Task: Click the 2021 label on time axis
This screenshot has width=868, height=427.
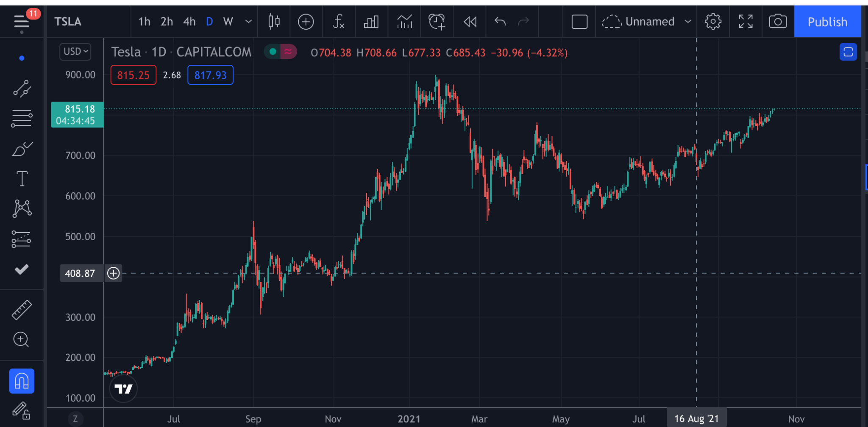Action: [x=409, y=419]
